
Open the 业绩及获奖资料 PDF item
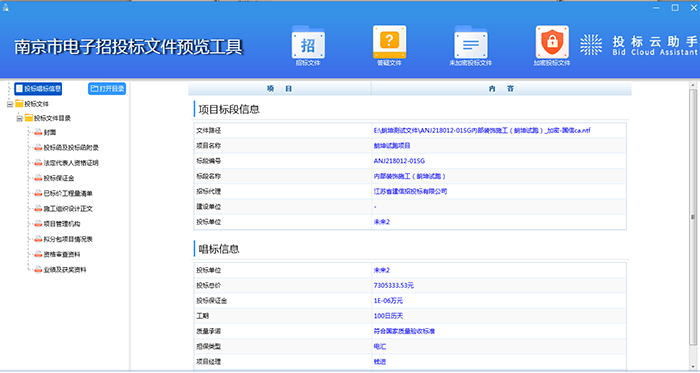click(60, 269)
